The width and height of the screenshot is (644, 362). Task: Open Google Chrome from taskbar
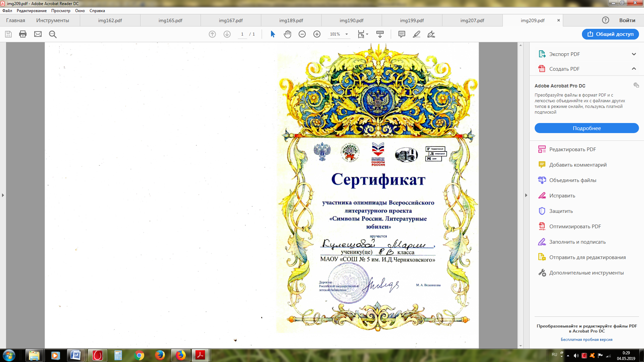tap(139, 355)
